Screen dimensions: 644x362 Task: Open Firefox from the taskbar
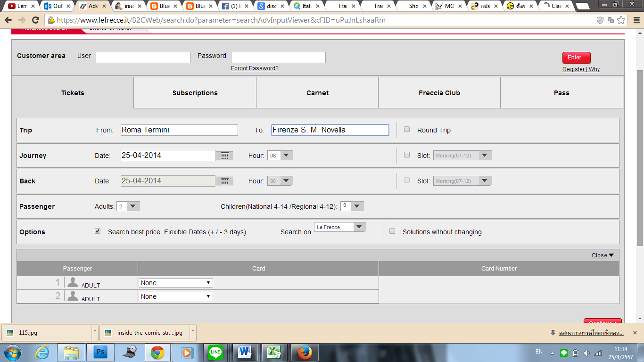[x=304, y=352]
